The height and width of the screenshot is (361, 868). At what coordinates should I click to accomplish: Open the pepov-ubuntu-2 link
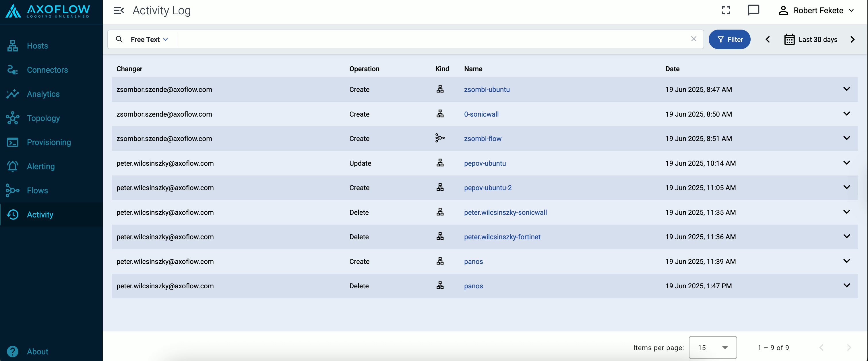point(488,188)
